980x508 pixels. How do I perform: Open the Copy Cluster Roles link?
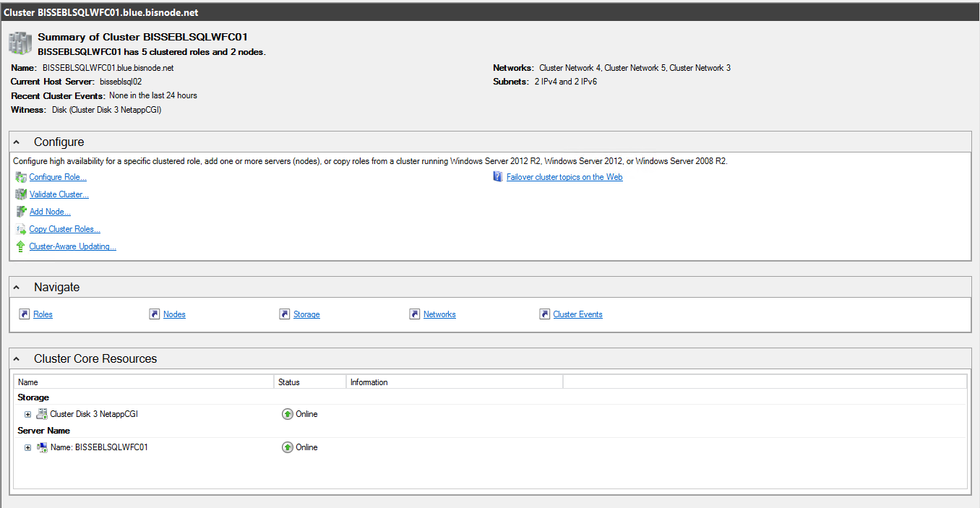point(65,229)
